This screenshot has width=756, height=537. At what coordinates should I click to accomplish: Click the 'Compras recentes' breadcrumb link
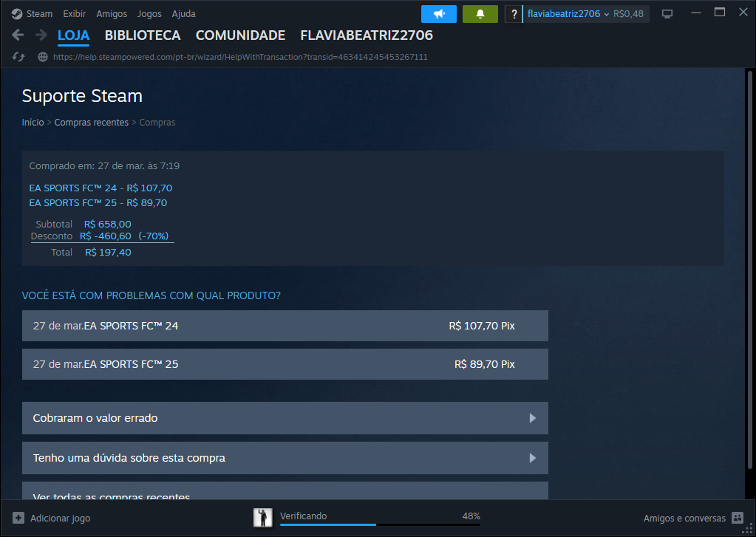click(91, 123)
